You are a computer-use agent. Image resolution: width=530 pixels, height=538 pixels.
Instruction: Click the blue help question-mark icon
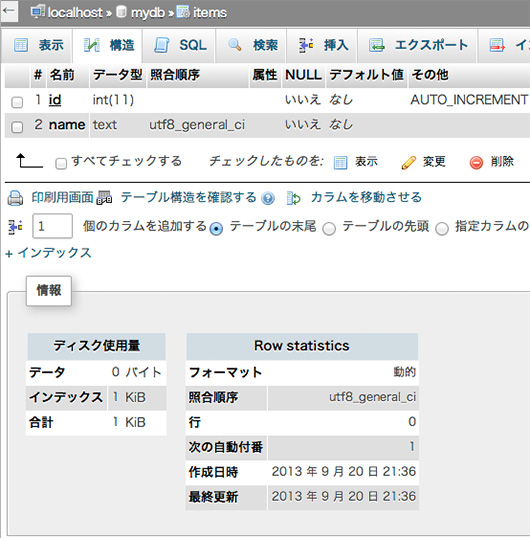[x=268, y=198]
